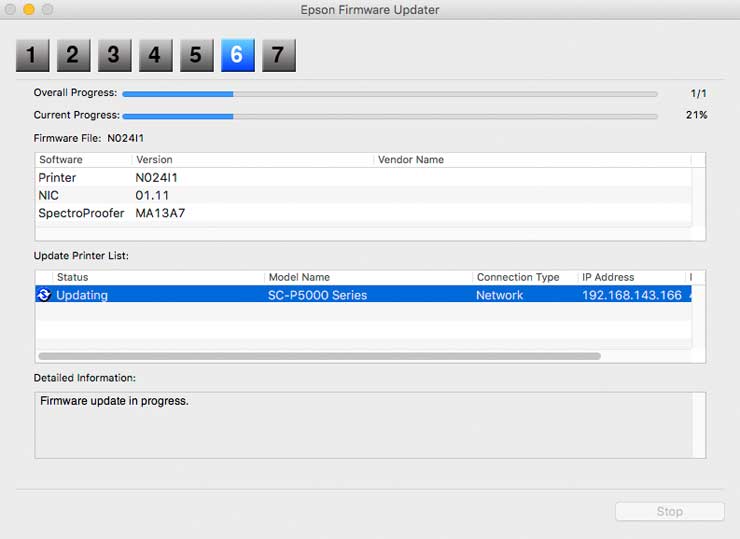Click the printer list horizontal scrollbar

pos(320,356)
